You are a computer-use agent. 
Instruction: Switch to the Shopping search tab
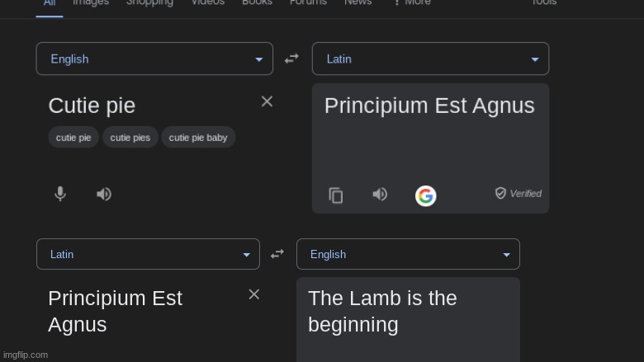tap(149, 2)
